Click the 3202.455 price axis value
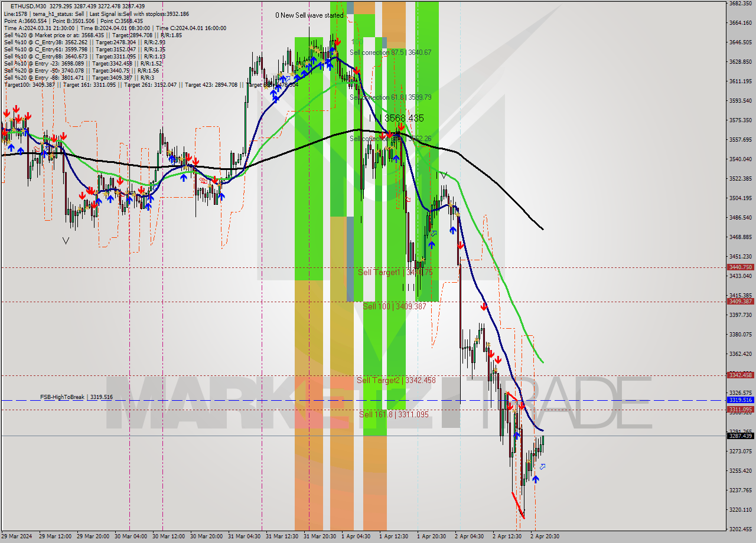The image size is (756, 543). click(741, 529)
